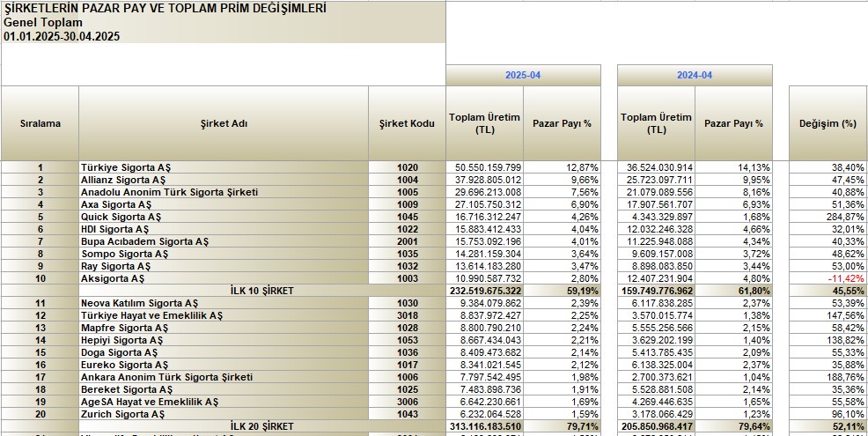Click the 2024 top 20 total 205.850.968.417
Image resolution: width=868 pixels, height=436 pixels.
(x=656, y=426)
